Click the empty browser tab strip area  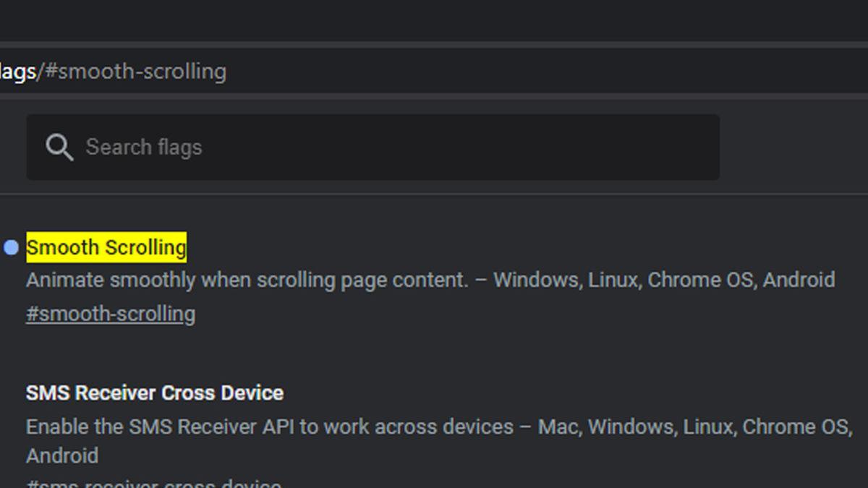coord(434,20)
